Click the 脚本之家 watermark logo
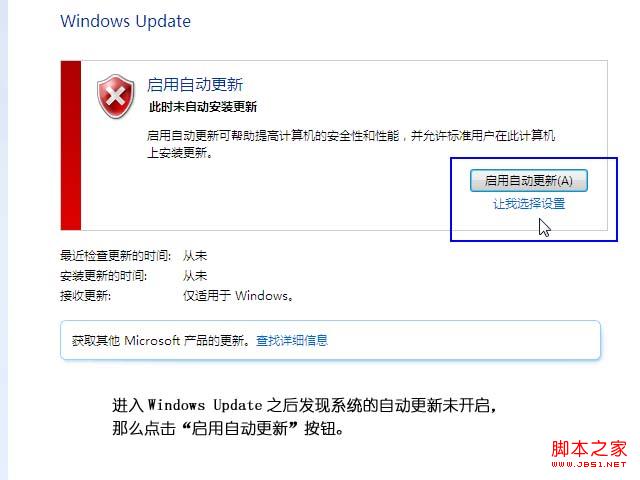 [x=589, y=449]
